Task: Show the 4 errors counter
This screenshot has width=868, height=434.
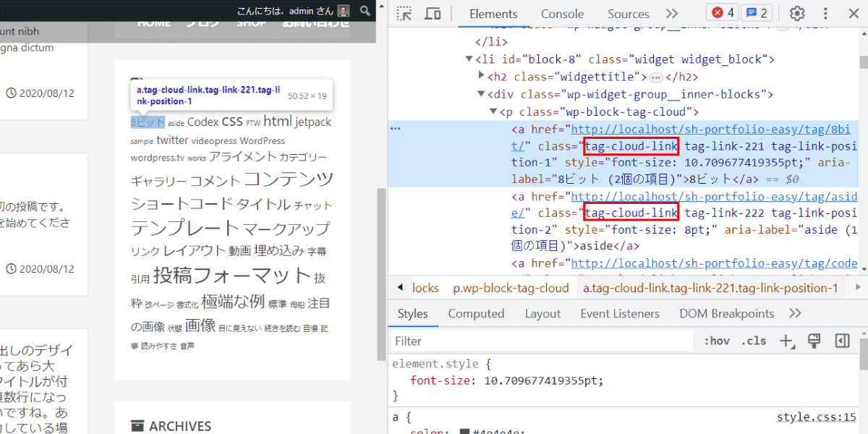Action: (723, 13)
